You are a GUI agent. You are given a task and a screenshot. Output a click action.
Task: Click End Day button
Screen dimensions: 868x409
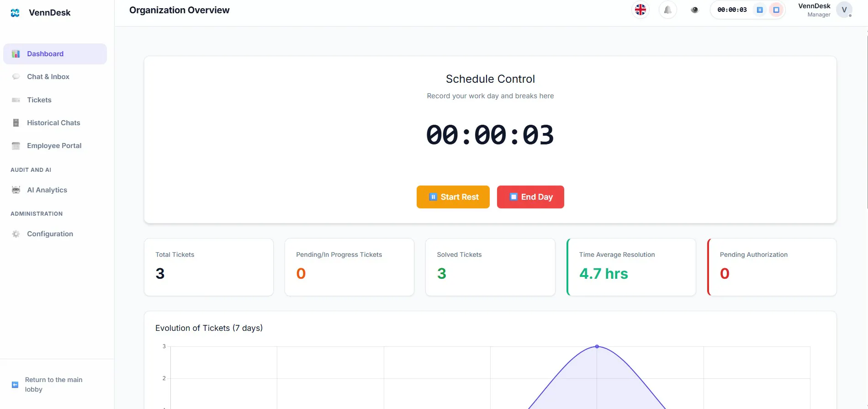[530, 197]
